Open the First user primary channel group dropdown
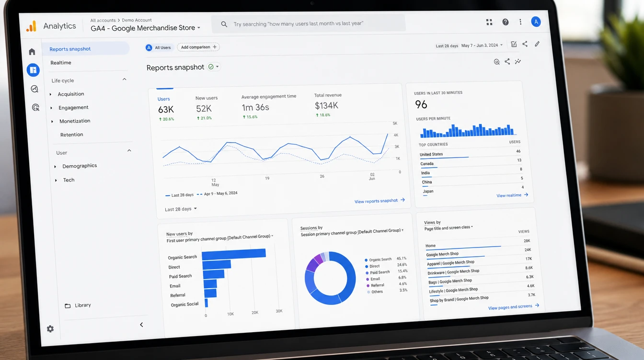The width and height of the screenshot is (644, 360). (x=220, y=238)
